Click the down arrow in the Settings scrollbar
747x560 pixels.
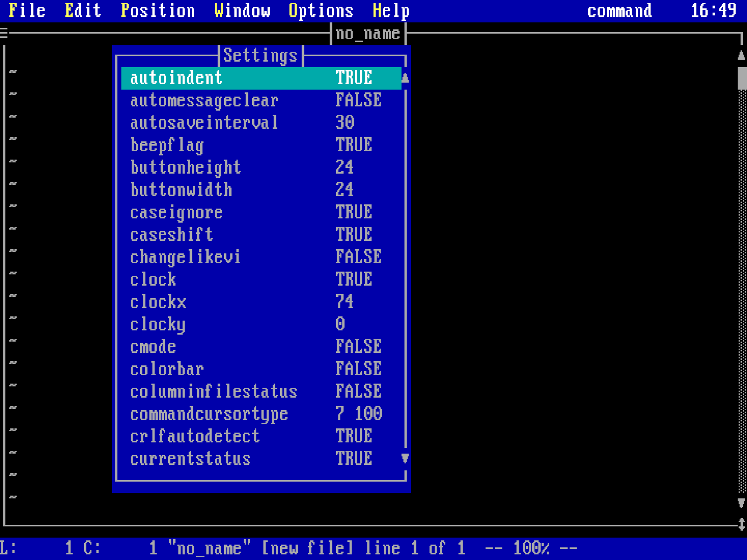404,459
